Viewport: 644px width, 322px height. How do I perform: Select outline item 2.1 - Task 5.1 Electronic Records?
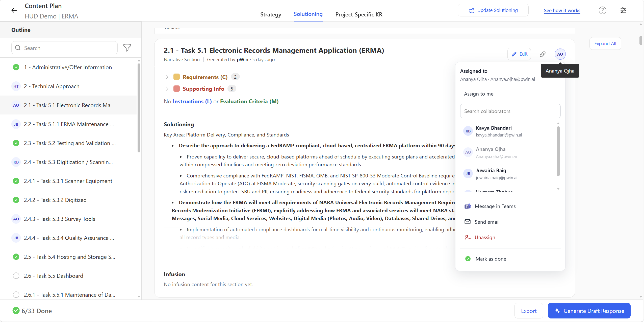coord(68,105)
